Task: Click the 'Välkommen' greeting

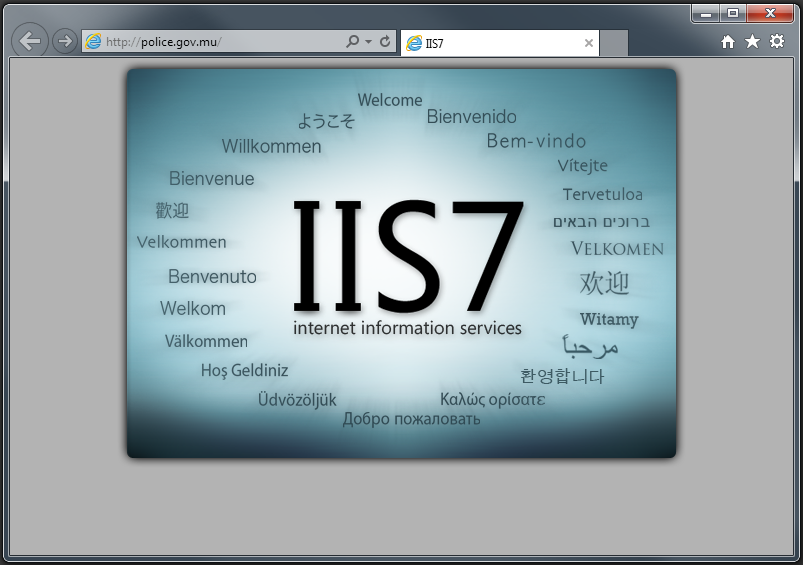Action: coord(206,341)
